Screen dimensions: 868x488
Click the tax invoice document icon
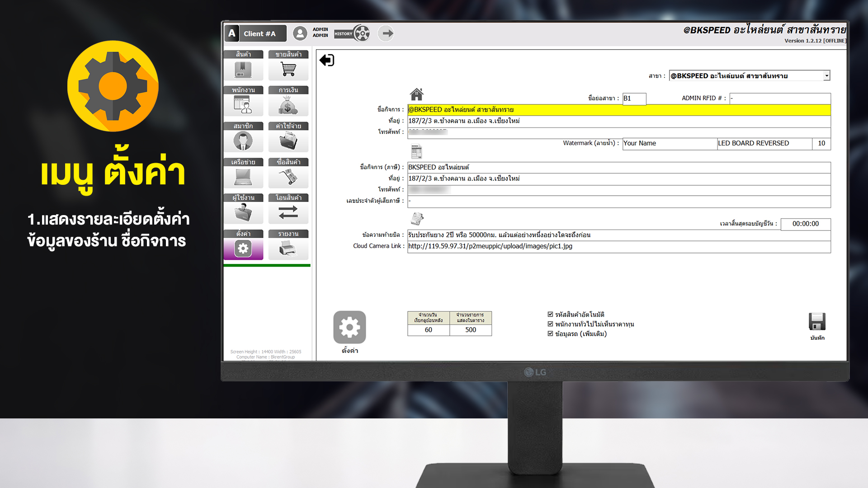pos(416,151)
